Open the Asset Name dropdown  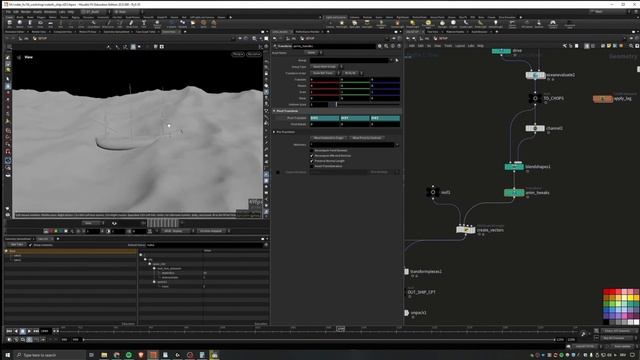pos(314,53)
